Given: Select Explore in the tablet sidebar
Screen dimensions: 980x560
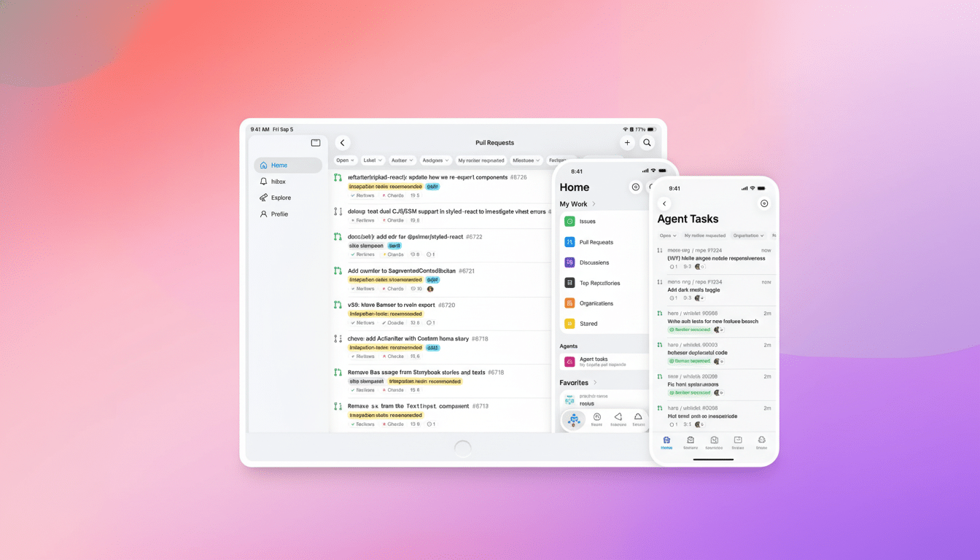Looking at the screenshot, I should tap(280, 198).
